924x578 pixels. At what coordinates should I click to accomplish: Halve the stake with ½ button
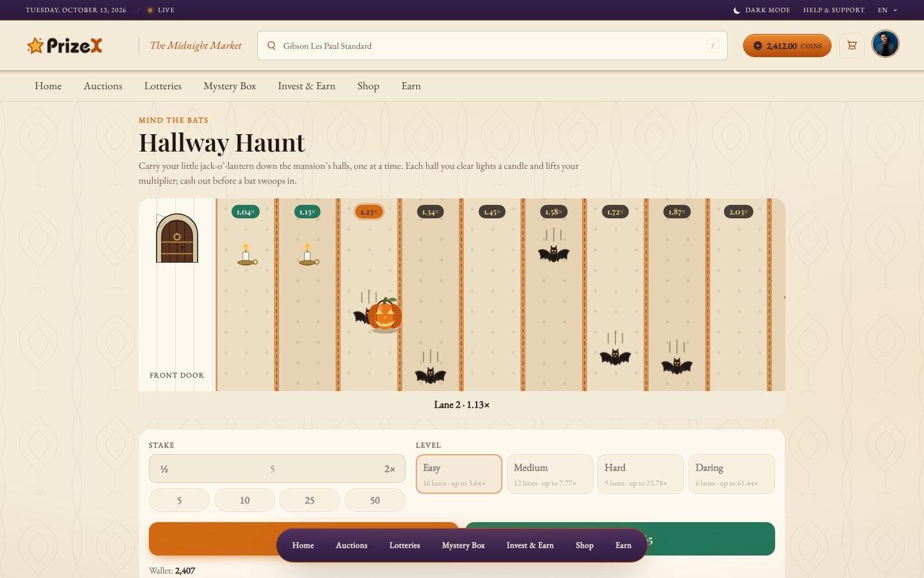tap(164, 469)
